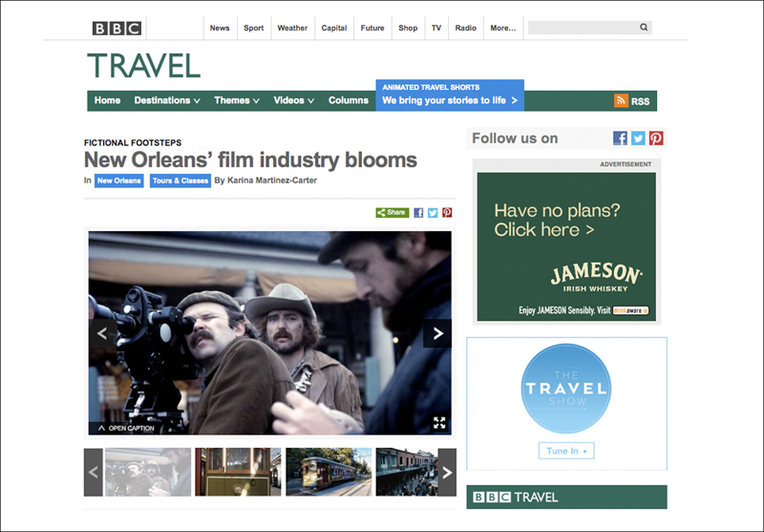
Task: Expand the Themes dropdown menu
Action: (237, 100)
